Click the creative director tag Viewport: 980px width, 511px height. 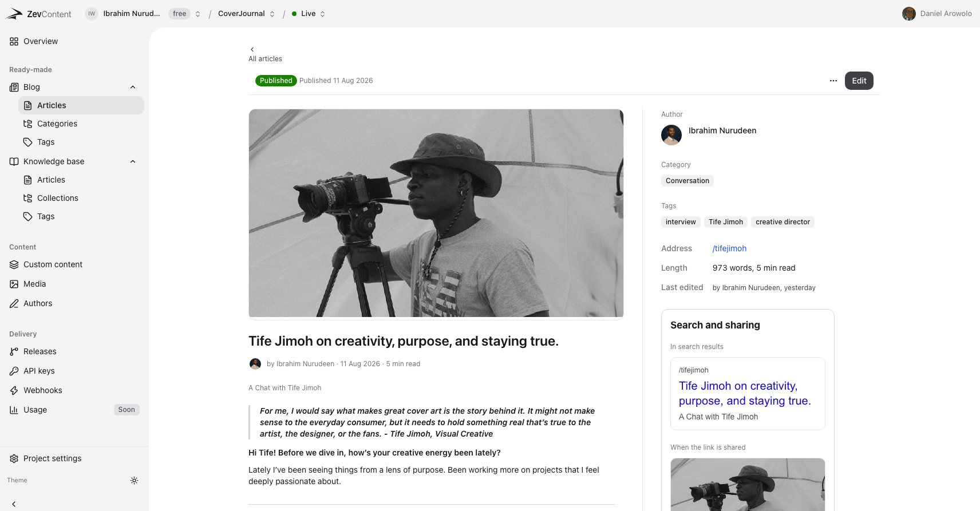pos(783,222)
